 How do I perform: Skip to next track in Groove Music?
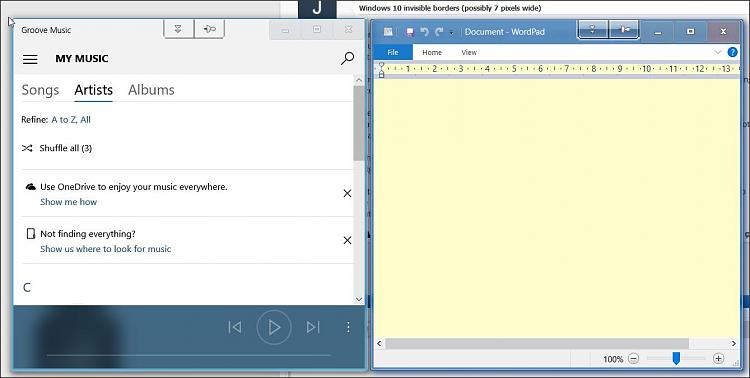pos(313,327)
